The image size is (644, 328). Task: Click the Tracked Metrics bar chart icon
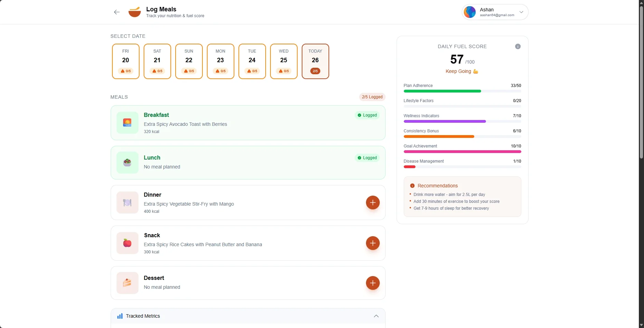(x=120, y=316)
